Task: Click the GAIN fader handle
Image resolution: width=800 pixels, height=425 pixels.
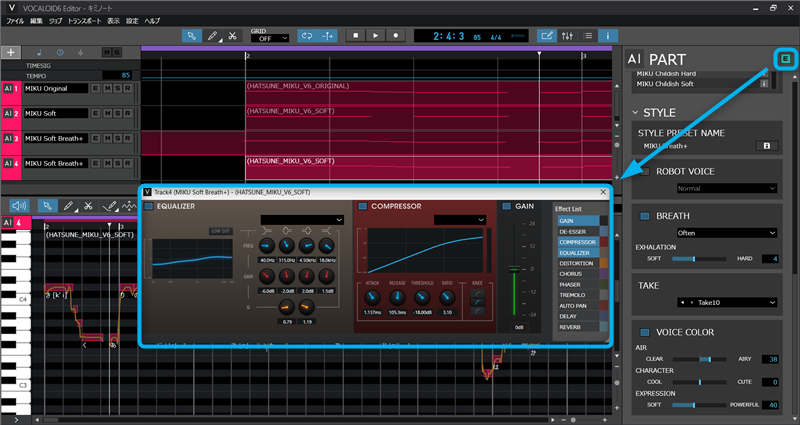Action: pos(514,269)
